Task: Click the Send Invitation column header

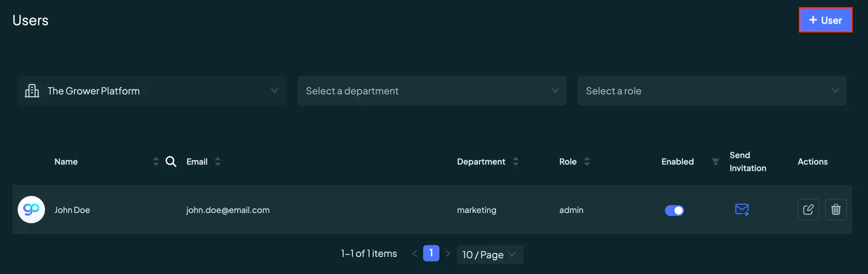Action: pyautogui.click(x=748, y=162)
